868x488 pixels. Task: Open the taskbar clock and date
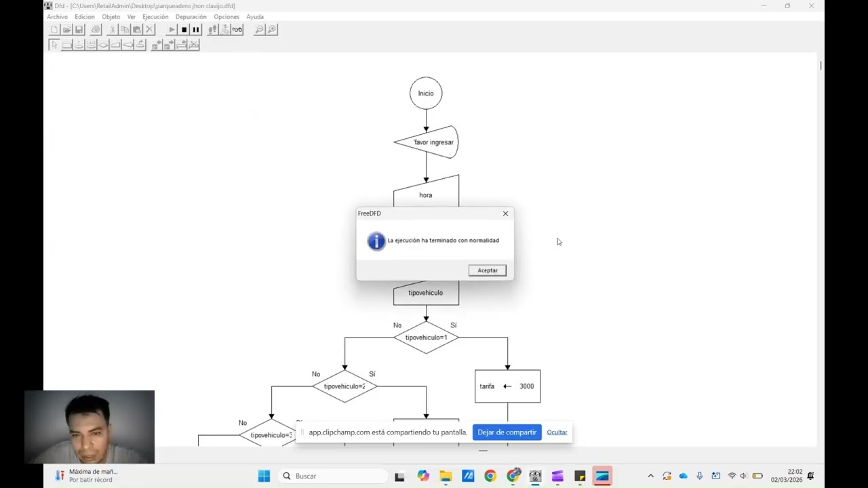click(x=787, y=476)
